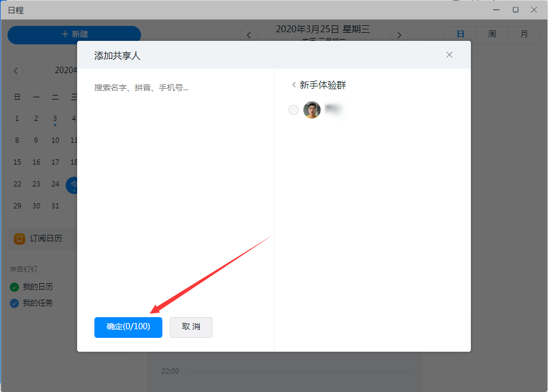
Task: Confirm selection with the 确定(0/100) button
Action: [128, 327]
